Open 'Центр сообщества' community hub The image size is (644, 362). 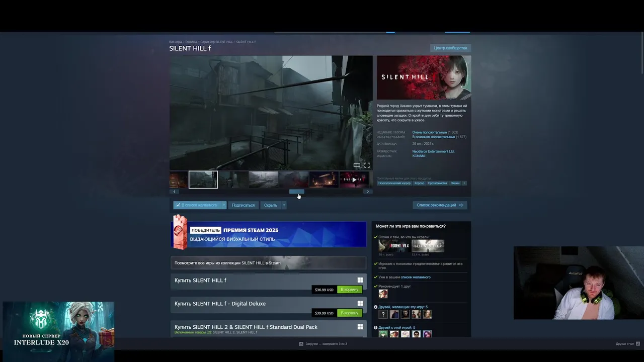(450, 48)
